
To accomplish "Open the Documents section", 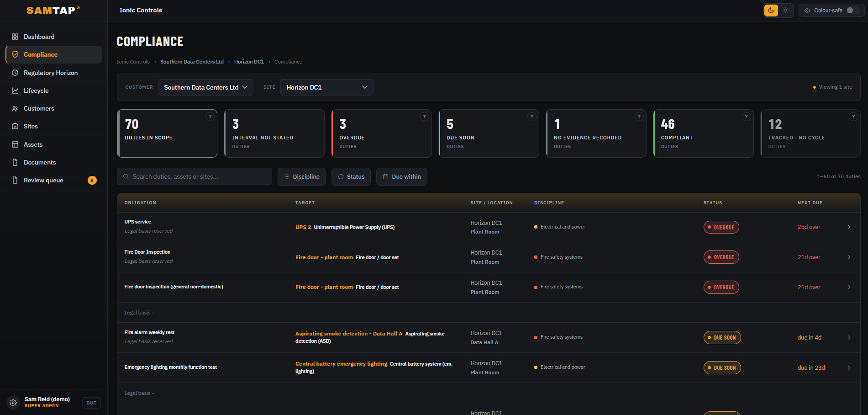I will tap(53, 162).
